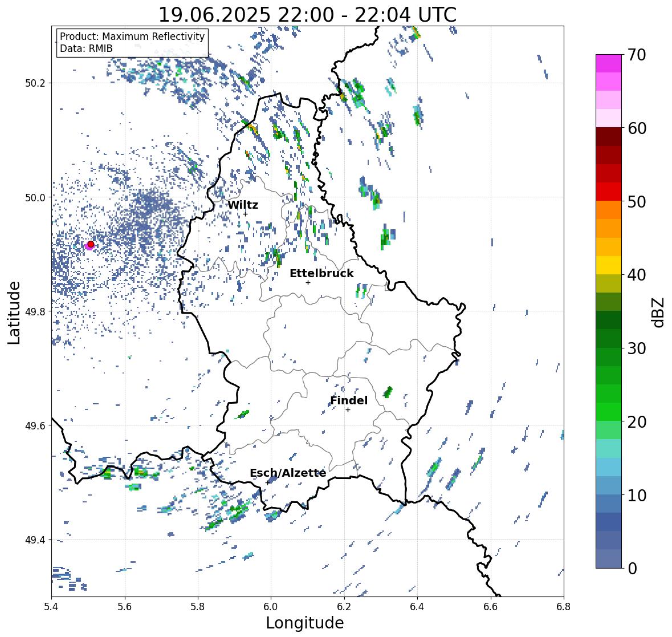This screenshot has width=672, height=637.
Task: Click the 50.0 latitude tick label
Action: (35, 198)
